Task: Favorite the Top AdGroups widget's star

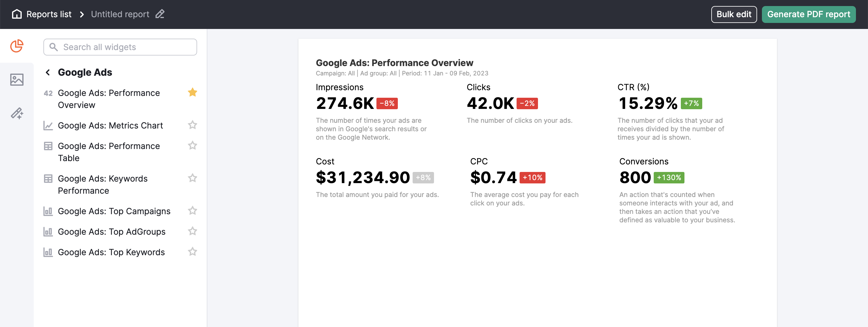Action: point(192,231)
